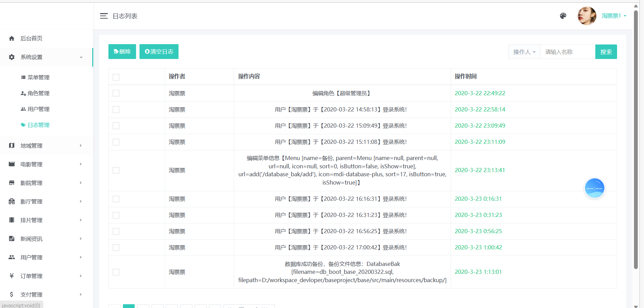
Task: Click the floating blue circular widget
Action: coord(594,188)
